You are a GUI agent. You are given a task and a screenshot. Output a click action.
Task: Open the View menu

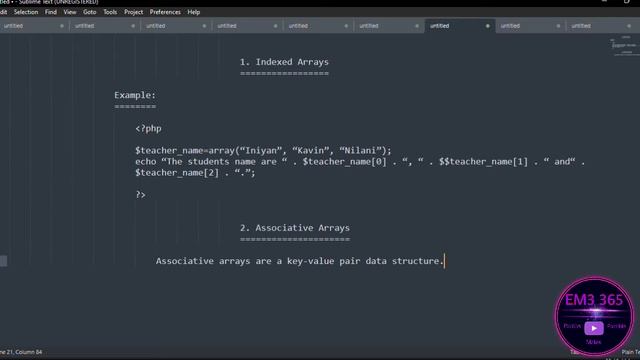(x=70, y=12)
